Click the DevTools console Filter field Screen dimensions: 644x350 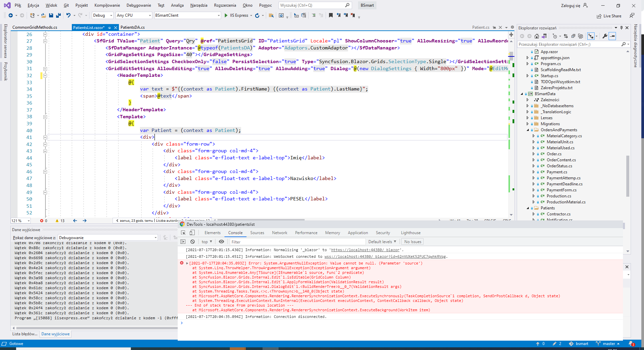297,242
